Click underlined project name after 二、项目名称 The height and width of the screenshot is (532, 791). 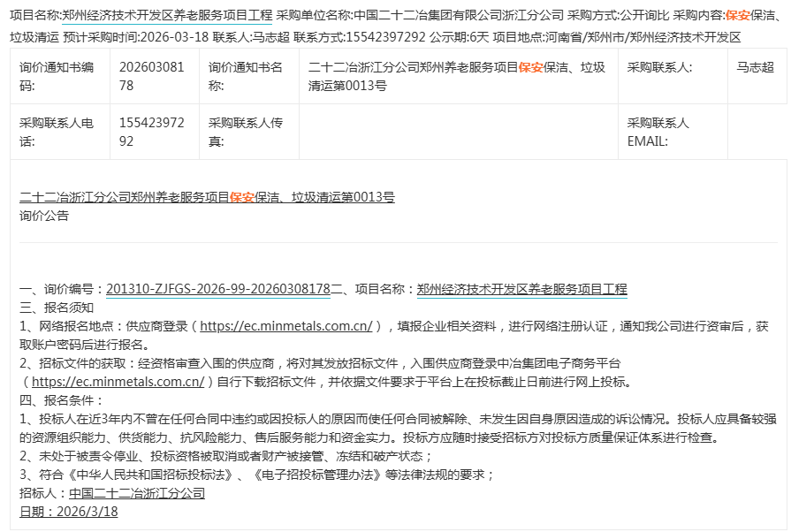pyautogui.click(x=521, y=289)
